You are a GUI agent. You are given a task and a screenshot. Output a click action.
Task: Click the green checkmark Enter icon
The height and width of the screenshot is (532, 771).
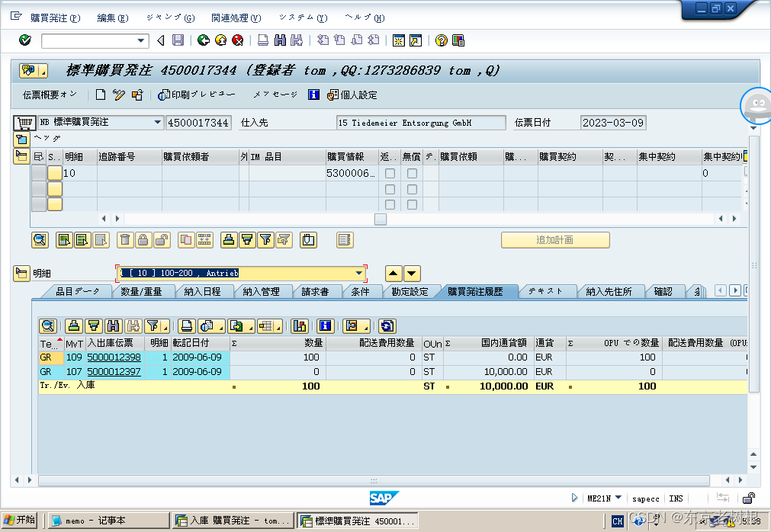click(x=24, y=40)
